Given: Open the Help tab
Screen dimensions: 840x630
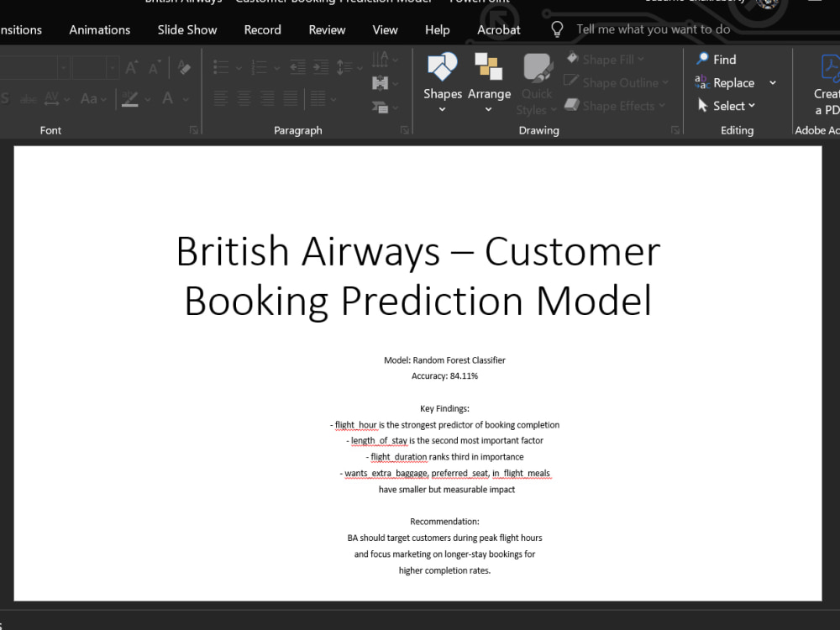Looking at the screenshot, I should click(x=437, y=30).
